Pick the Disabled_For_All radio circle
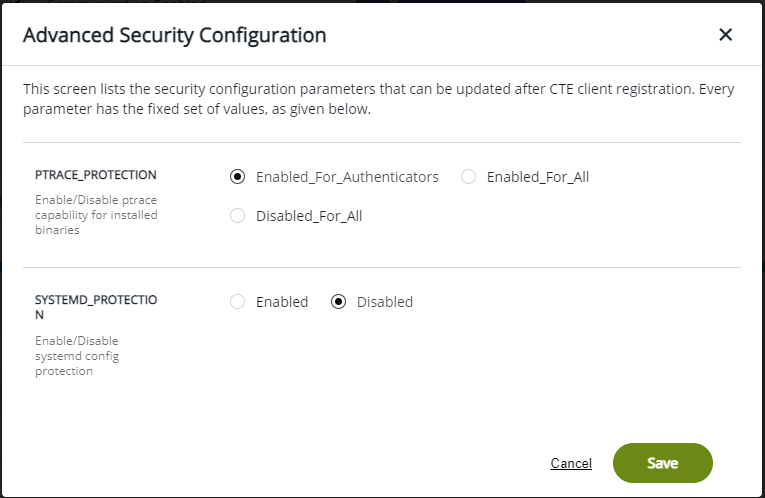This screenshot has height=498, width=765. pyautogui.click(x=237, y=216)
